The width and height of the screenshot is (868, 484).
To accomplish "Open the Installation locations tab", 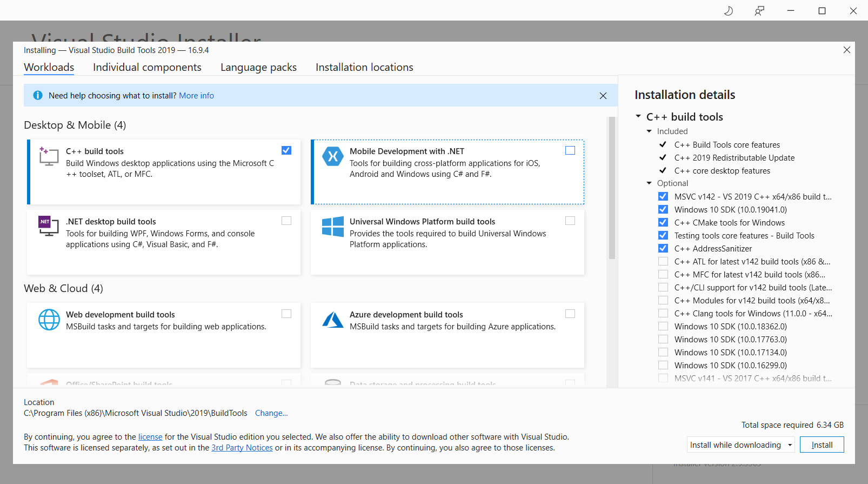I will 364,67.
